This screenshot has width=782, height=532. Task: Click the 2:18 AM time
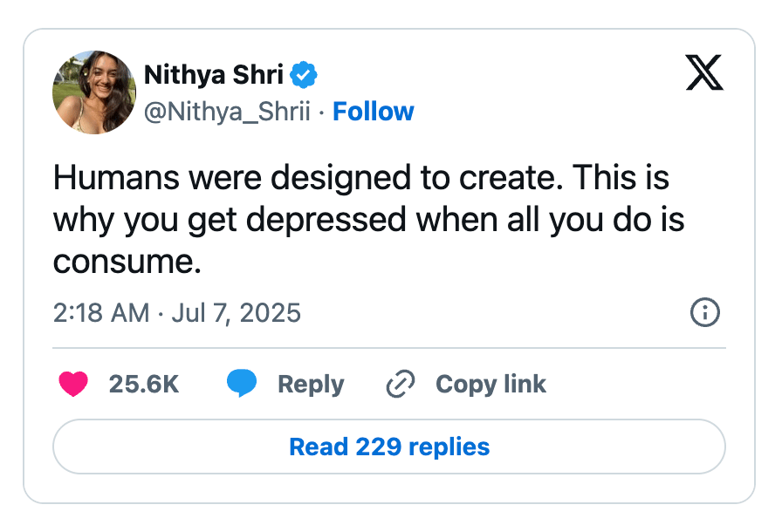(x=101, y=313)
